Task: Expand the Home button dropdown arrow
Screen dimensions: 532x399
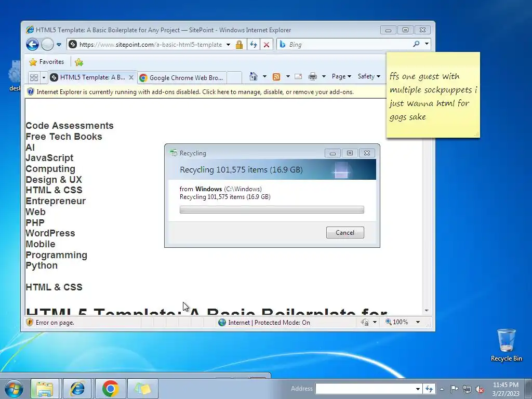Action: (264, 76)
